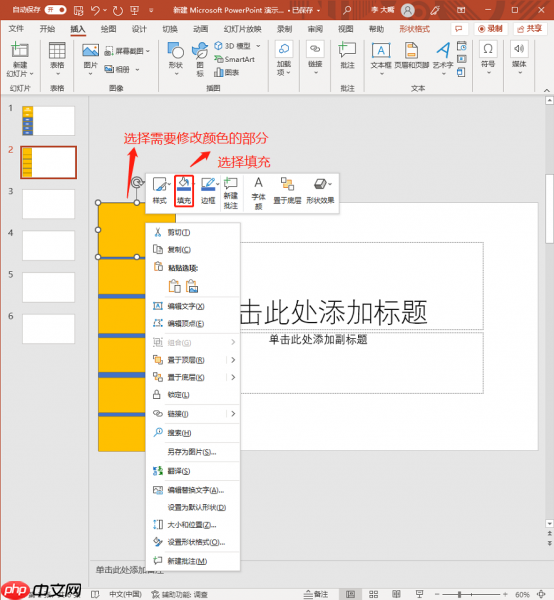Viewport: 554px width, 600px height.
Task: Open the 媒体 dropdown
Action: pos(519,57)
